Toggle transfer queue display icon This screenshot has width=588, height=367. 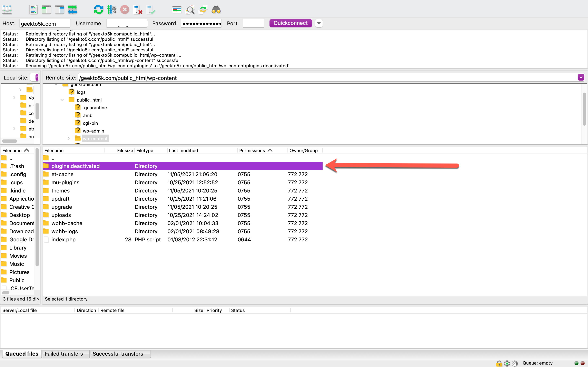pos(72,10)
